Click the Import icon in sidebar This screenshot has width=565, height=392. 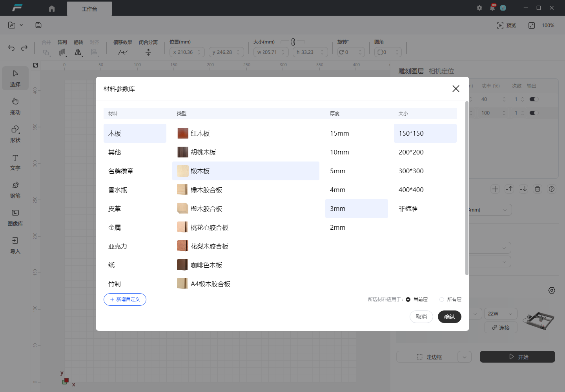coord(15,241)
